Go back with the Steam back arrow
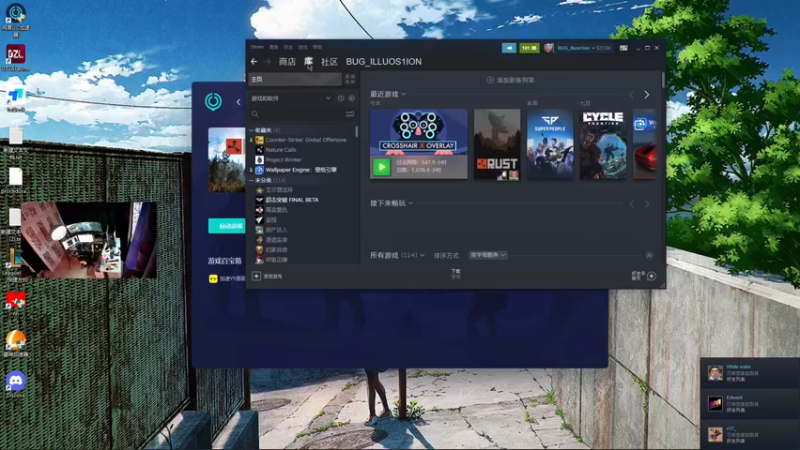Screen dimensions: 800x450 point(254,61)
